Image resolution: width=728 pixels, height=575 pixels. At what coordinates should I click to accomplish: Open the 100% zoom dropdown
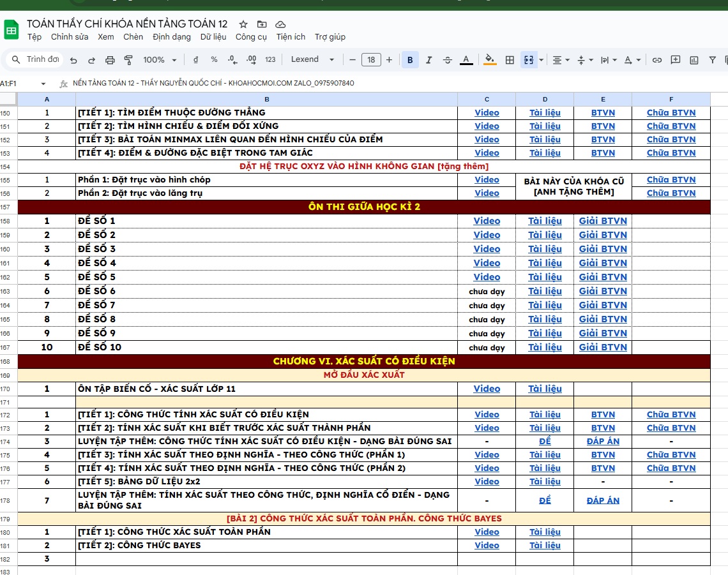[160, 59]
